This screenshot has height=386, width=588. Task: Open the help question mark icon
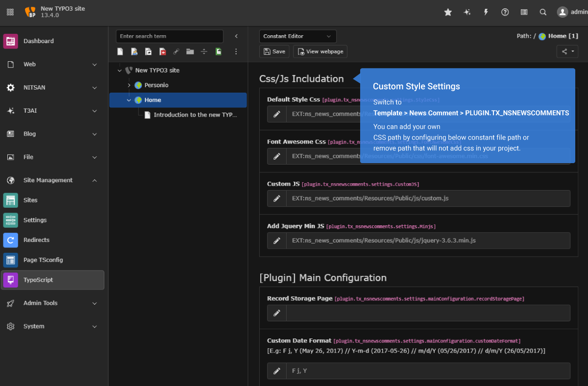pyautogui.click(x=505, y=12)
